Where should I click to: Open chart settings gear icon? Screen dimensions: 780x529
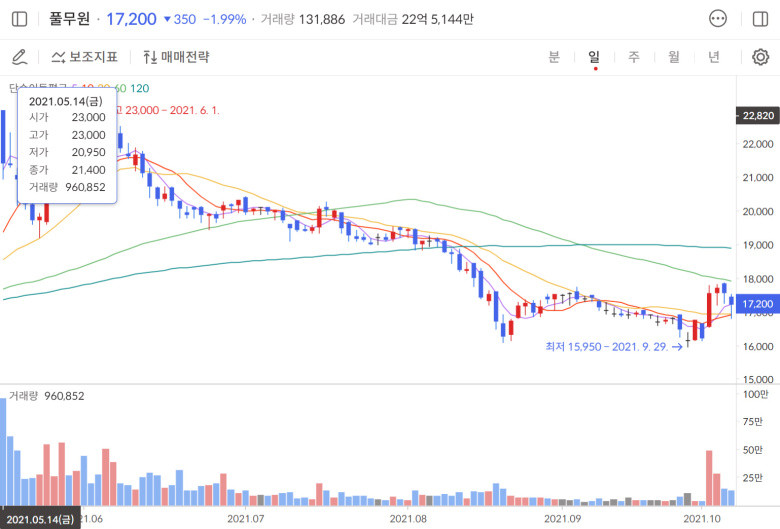tap(760, 57)
